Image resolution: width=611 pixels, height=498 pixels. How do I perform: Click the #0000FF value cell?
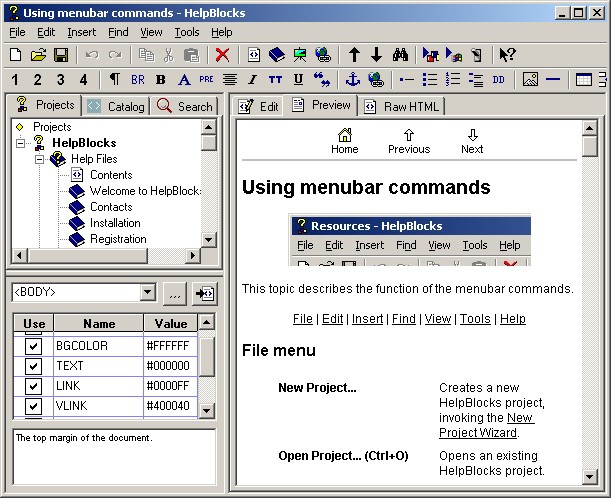[x=170, y=386]
